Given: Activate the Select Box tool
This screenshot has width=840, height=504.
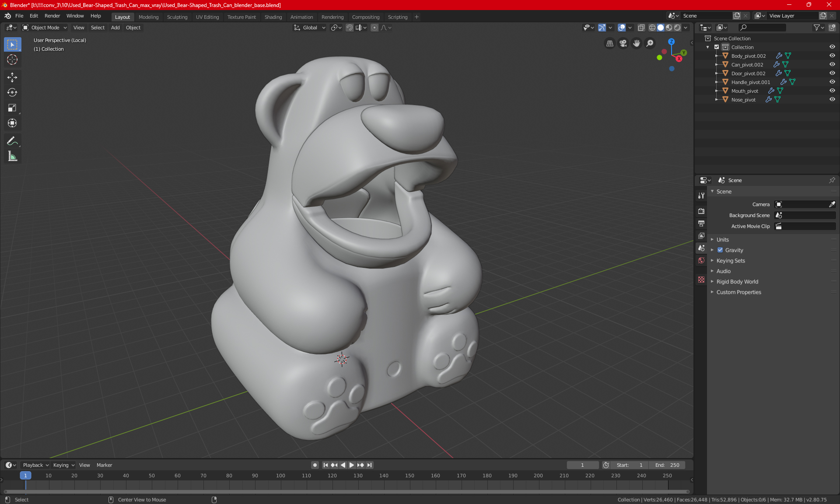Looking at the screenshot, I should coord(12,44).
